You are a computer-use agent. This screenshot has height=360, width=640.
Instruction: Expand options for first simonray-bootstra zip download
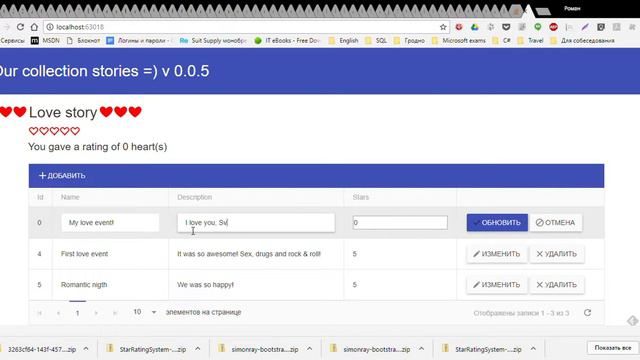point(310,349)
